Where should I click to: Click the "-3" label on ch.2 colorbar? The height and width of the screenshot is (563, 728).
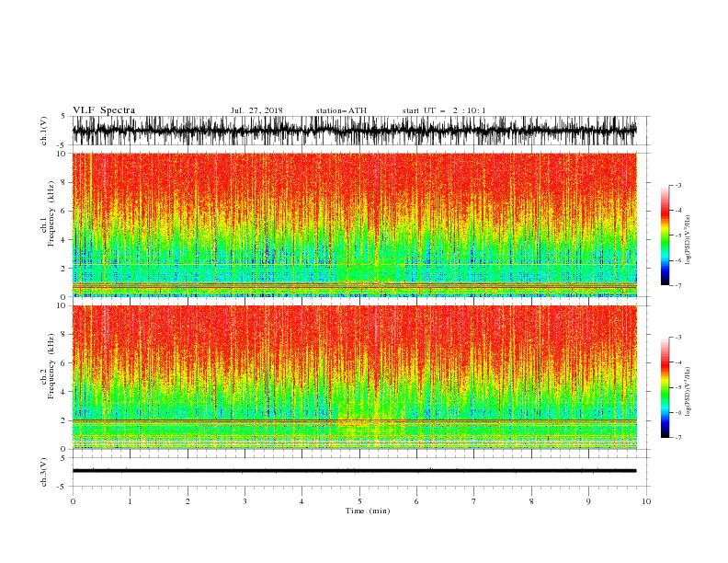pyautogui.click(x=677, y=338)
